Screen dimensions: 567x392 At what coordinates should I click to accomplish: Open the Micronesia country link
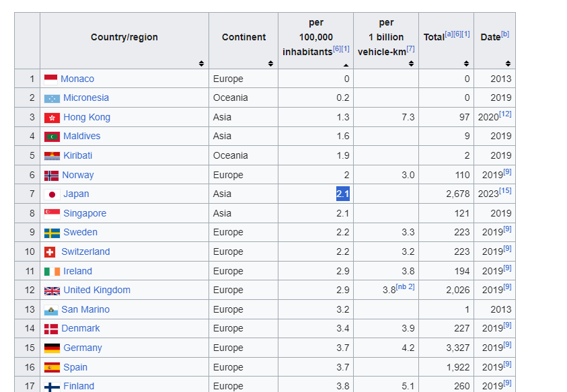(x=86, y=97)
